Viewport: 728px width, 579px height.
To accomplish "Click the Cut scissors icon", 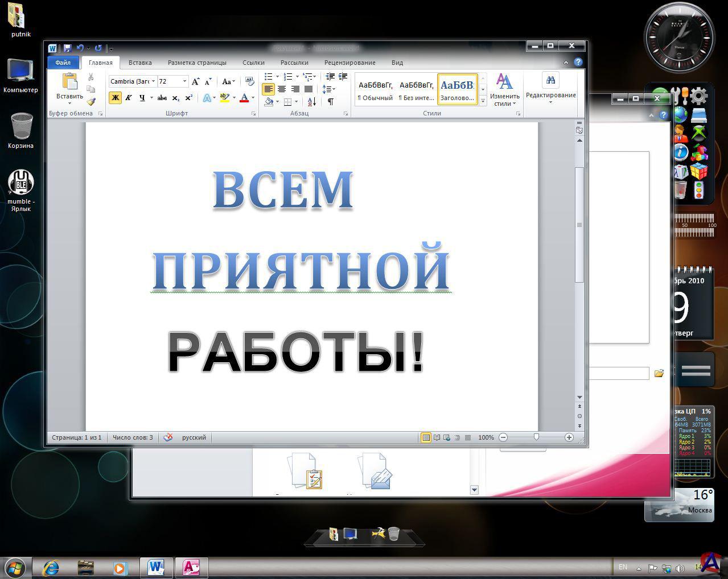I will coord(91,77).
